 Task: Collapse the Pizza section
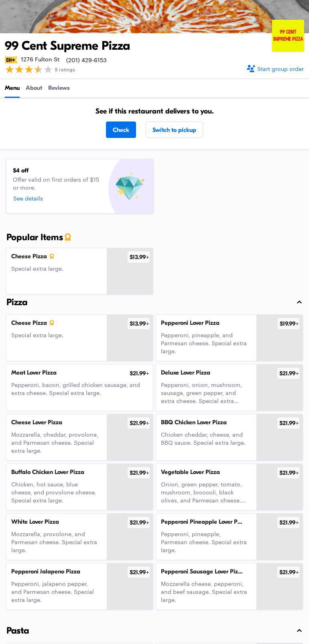coord(299,302)
